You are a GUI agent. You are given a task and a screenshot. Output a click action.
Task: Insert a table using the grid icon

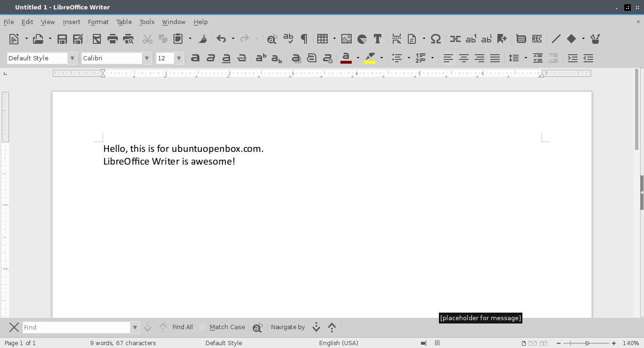tap(322, 39)
